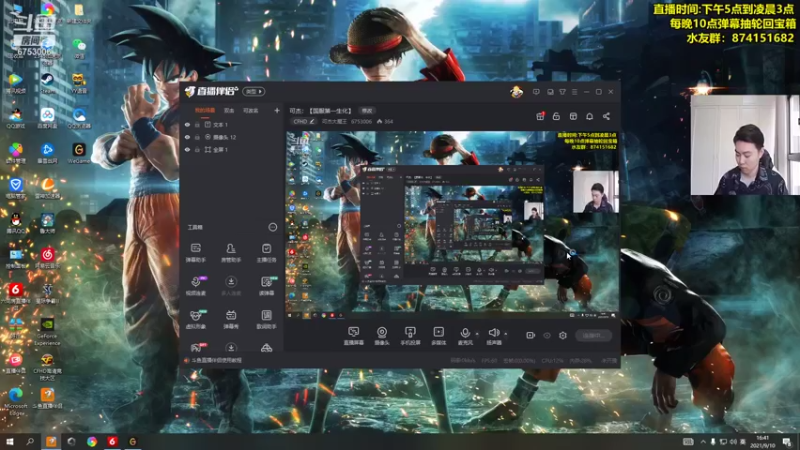Screen dimensions: 800x450
Task: Open the 视频连麦 video co-stream tool
Action: click(x=195, y=286)
